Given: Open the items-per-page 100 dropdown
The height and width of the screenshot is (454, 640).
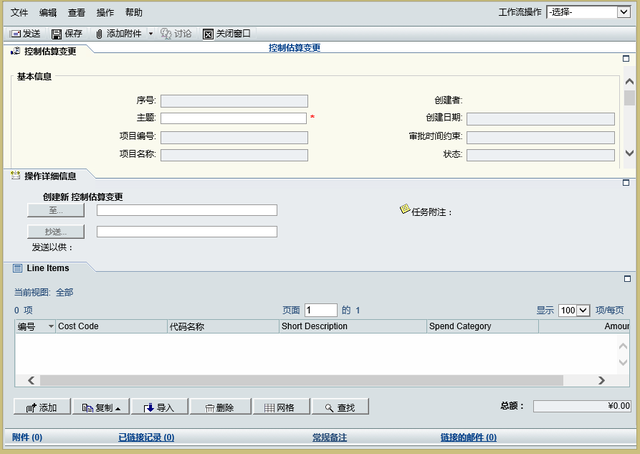Looking at the screenshot, I should pyautogui.click(x=574, y=310).
